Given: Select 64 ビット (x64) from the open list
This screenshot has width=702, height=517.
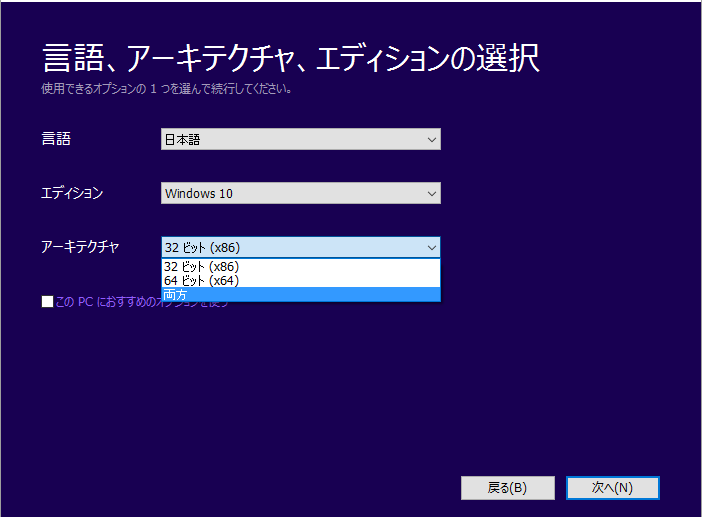Looking at the screenshot, I should [x=300, y=281].
